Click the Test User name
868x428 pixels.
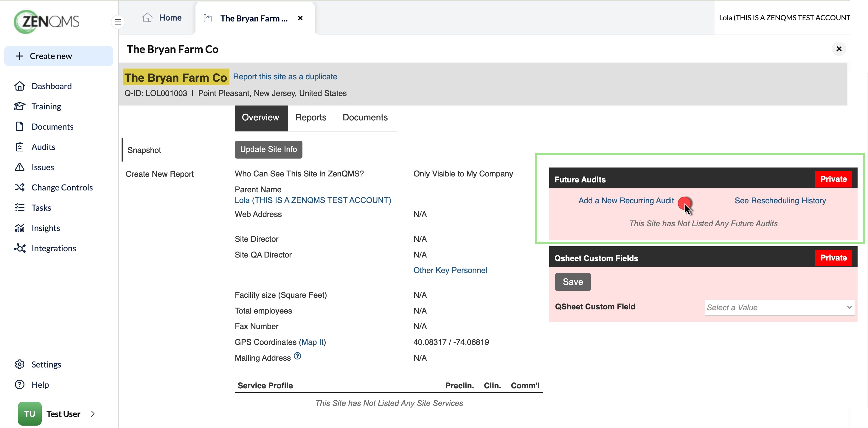coord(63,413)
